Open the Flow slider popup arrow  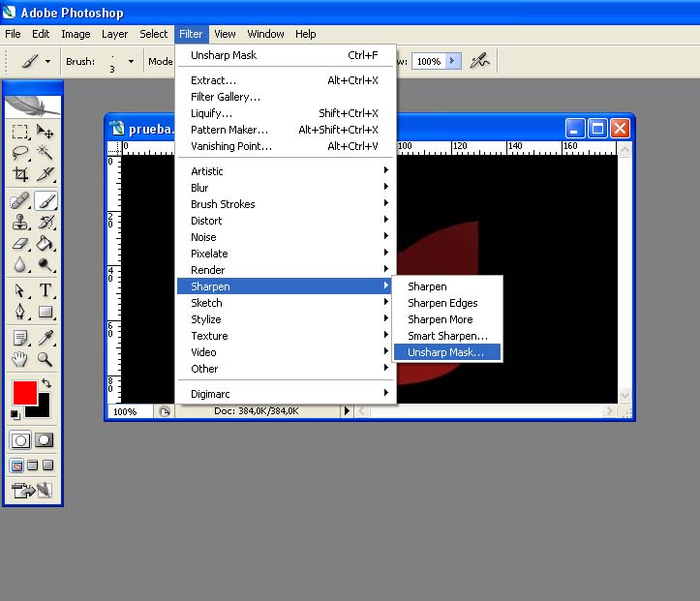(452, 61)
